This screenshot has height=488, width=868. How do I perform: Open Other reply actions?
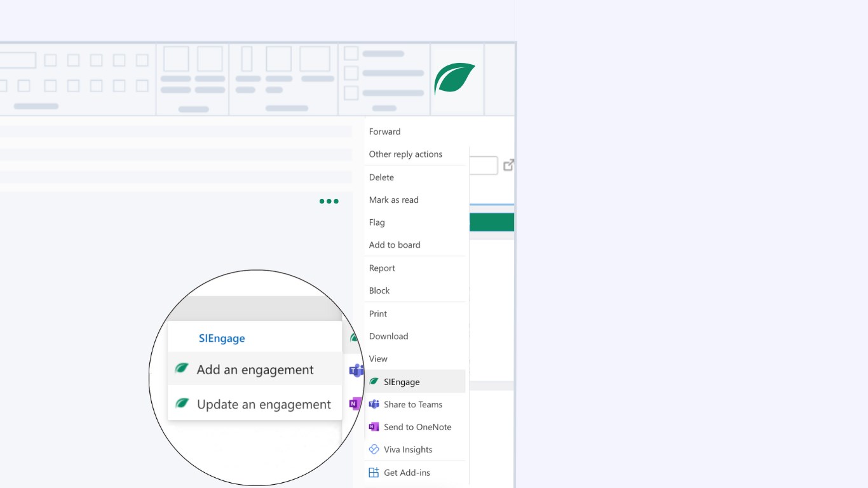coord(405,154)
